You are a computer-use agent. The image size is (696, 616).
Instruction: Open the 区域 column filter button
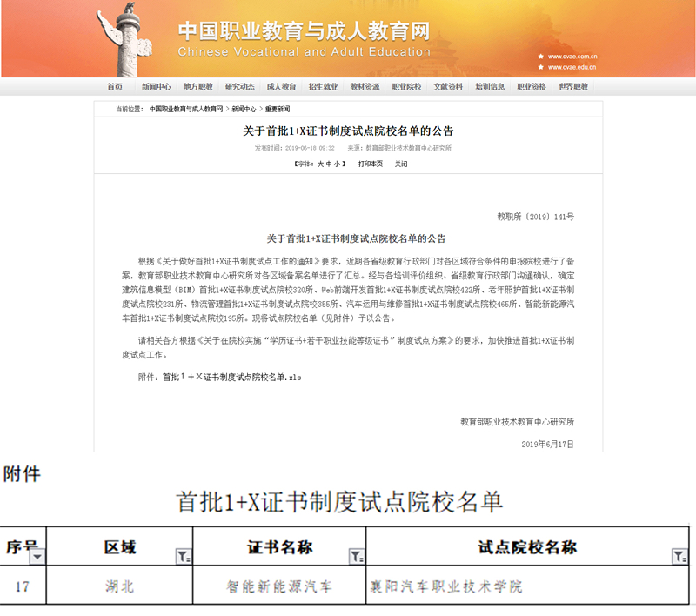[184, 556]
